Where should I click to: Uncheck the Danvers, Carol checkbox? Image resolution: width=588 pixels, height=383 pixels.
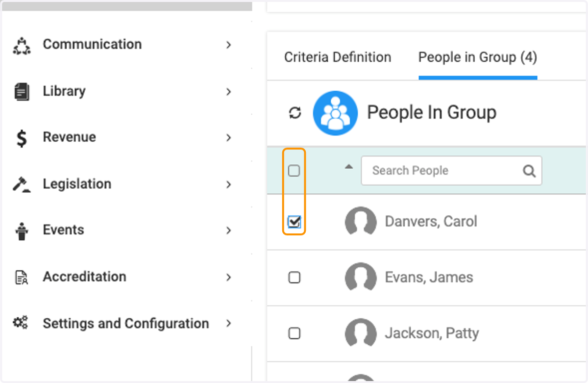pos(294,222)
